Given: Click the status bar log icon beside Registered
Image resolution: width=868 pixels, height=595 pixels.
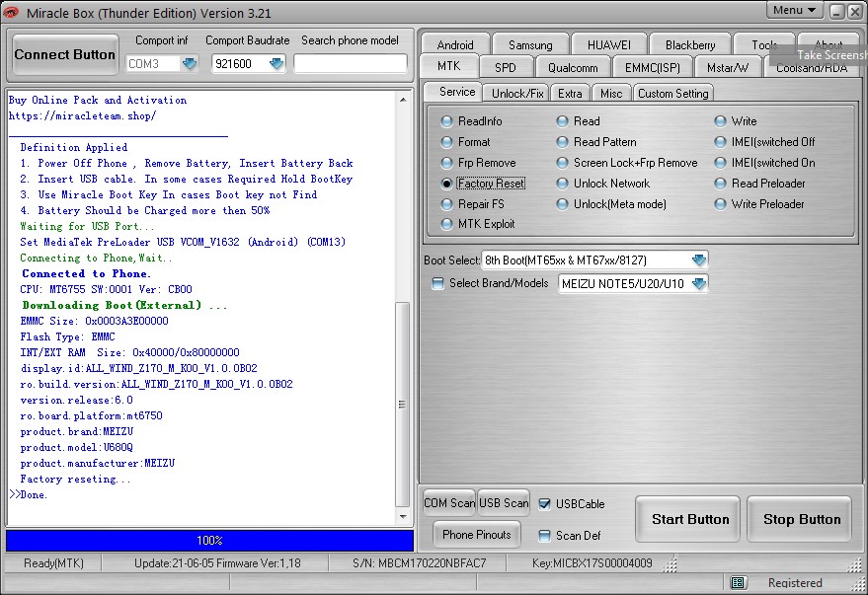Looking at the screenshot, I should tap(738, 582).
